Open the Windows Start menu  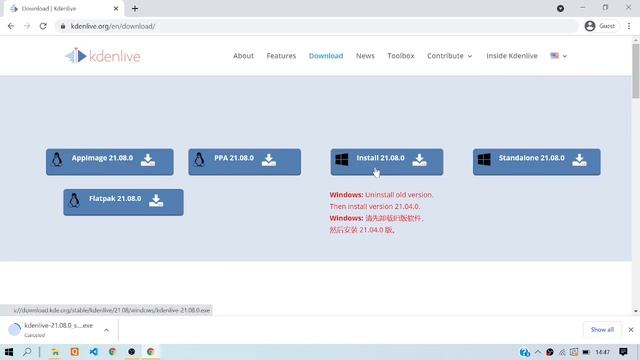(9, 352)
